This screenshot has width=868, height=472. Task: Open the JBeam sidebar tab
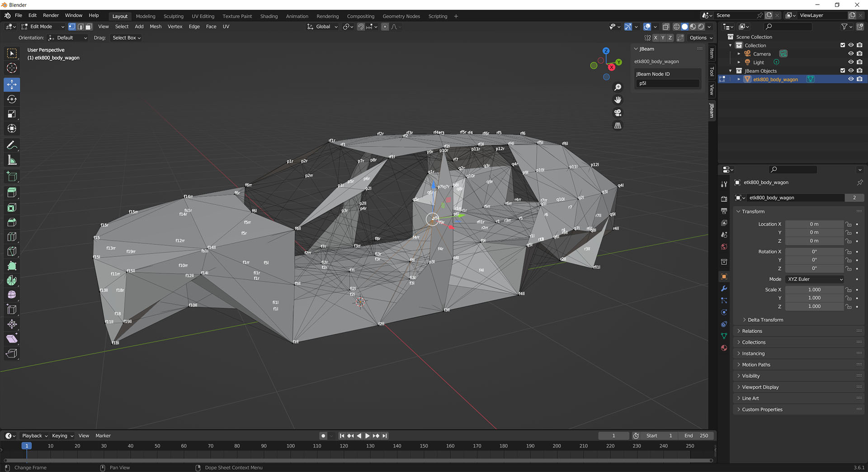(712, 110)
